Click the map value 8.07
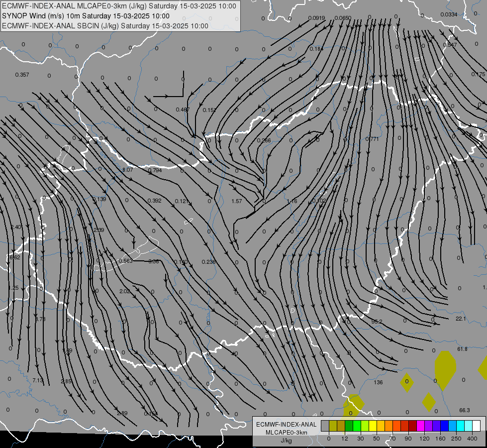This screenshot has width=487, height=448. click(x=127, y=170)
